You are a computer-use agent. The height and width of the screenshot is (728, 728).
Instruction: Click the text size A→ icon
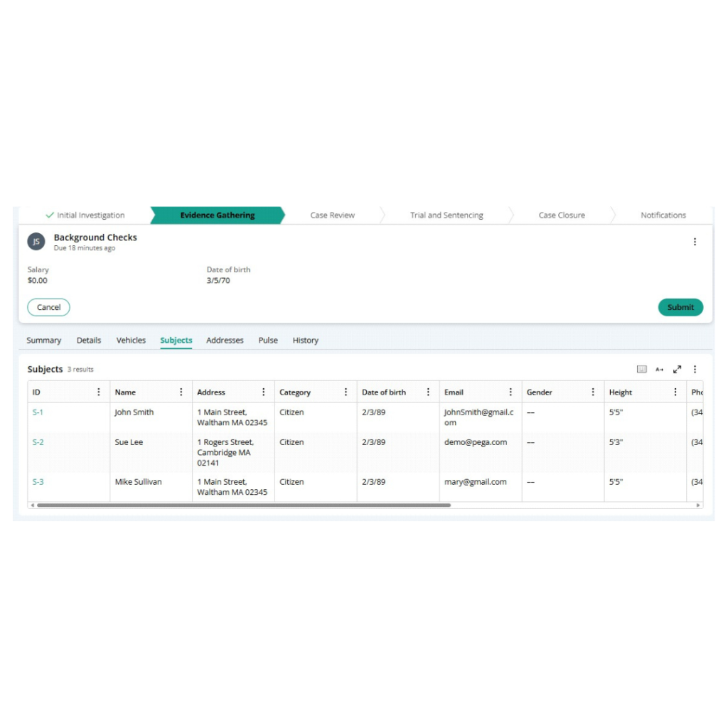coord(660,369)
